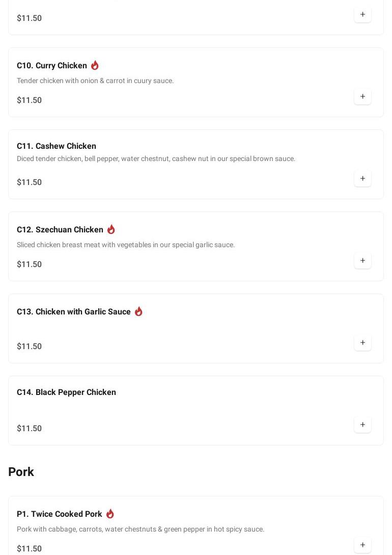Image resolution: width=392 pixels, height=555 pixels.
Task: Click the Pork section heading
Action: 21,472
